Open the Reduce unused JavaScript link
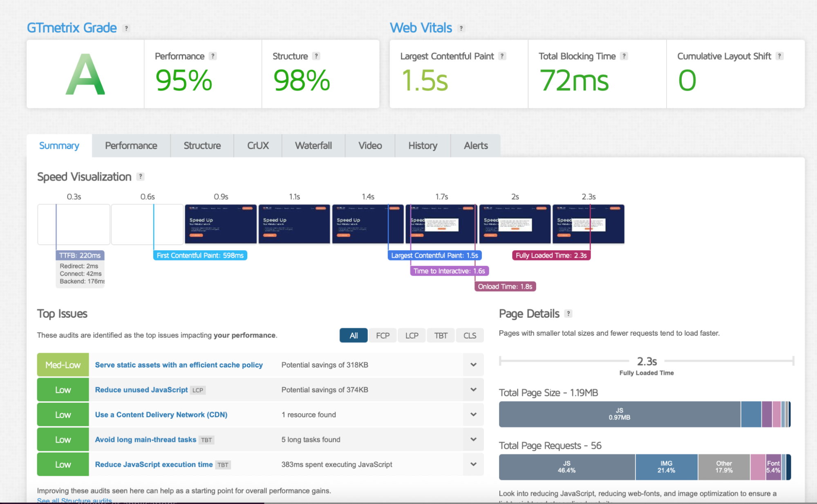 (x=141, y=390)
